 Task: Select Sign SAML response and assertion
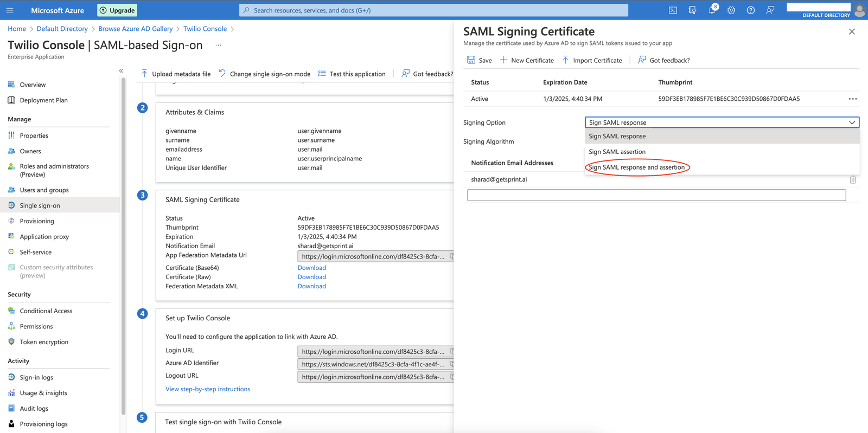point(636,167)
